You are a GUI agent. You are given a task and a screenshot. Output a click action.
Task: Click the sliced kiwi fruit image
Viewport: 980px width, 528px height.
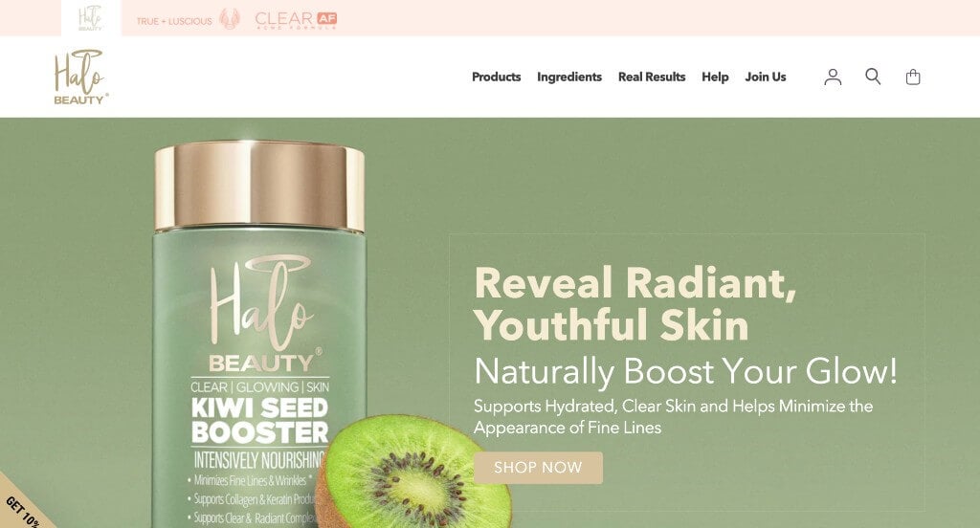pos(412,472)
